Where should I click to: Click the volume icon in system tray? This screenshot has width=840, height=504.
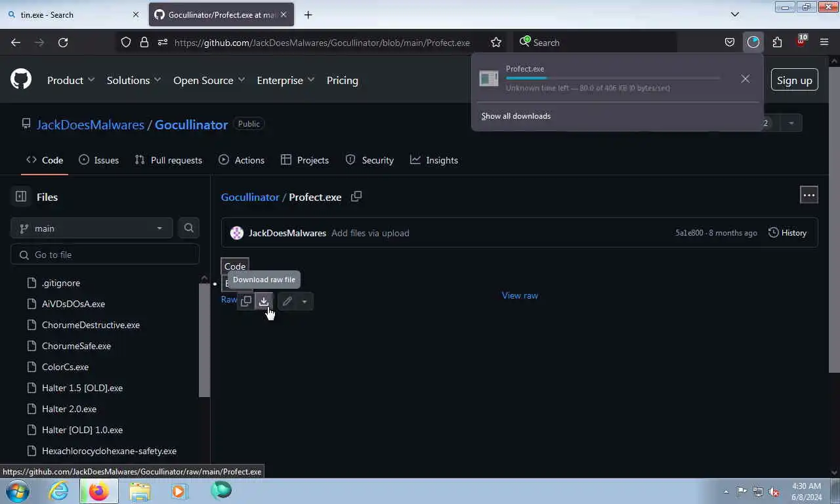(774, 491)
